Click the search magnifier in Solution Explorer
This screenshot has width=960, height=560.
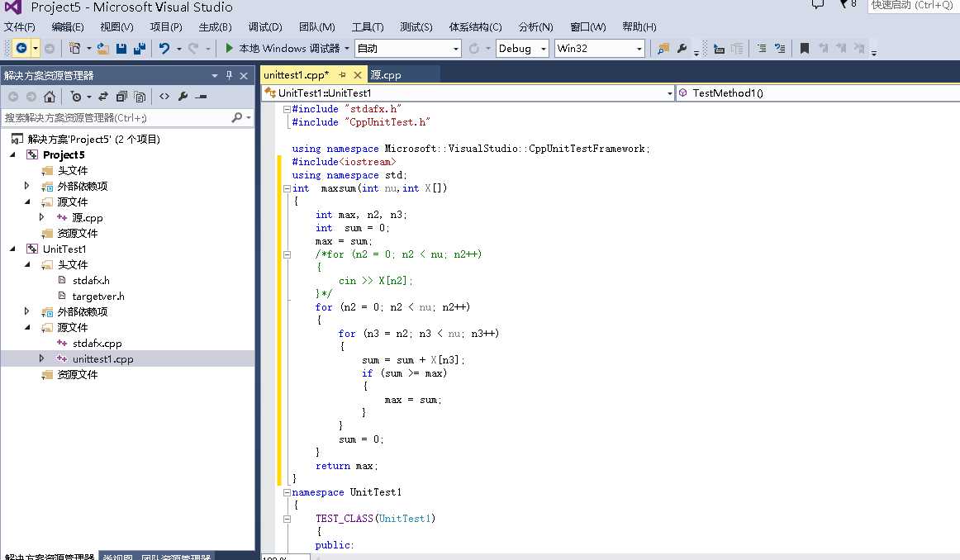point(237,117)
